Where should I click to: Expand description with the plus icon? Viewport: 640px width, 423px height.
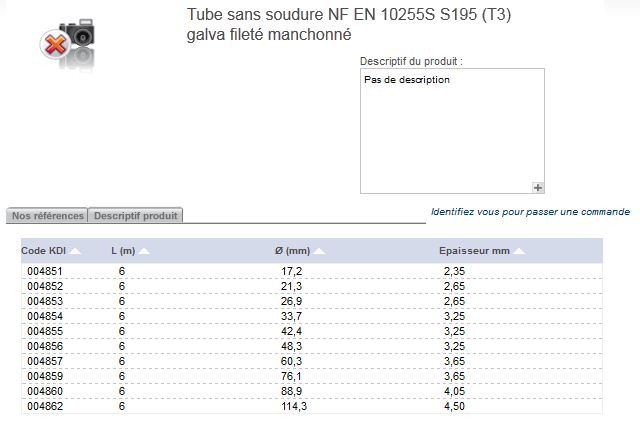(x=538, y=187)
